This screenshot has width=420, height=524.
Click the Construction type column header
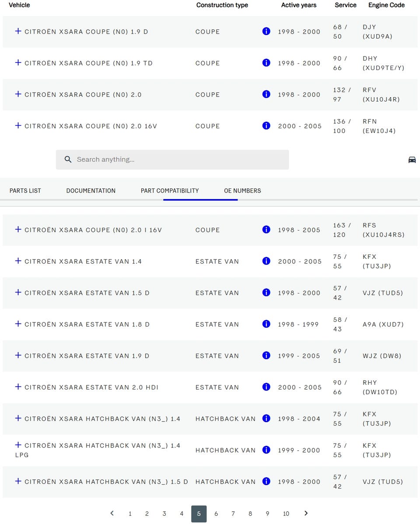(x=222, y=5)
